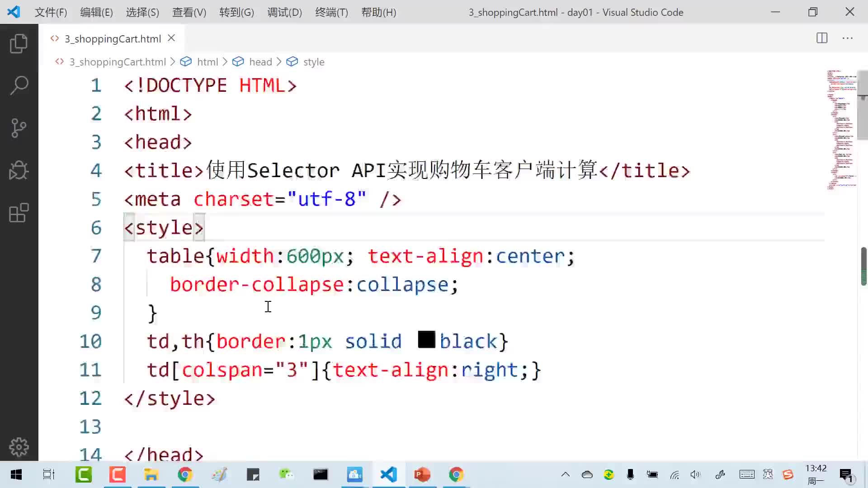Click the battery status tray icon

(652, 474)
